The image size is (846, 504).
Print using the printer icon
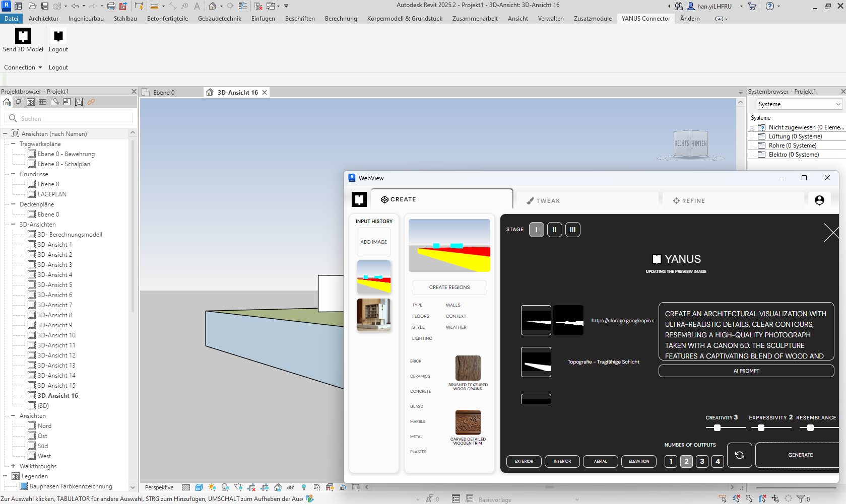pyautogui.click(x=111, y=6)
